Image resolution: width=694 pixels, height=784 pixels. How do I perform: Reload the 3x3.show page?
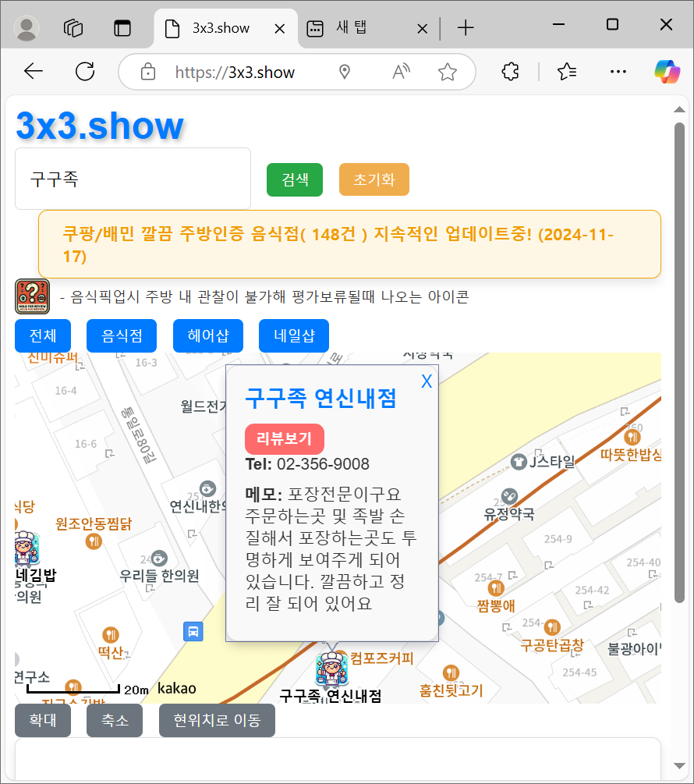point(84,73)
